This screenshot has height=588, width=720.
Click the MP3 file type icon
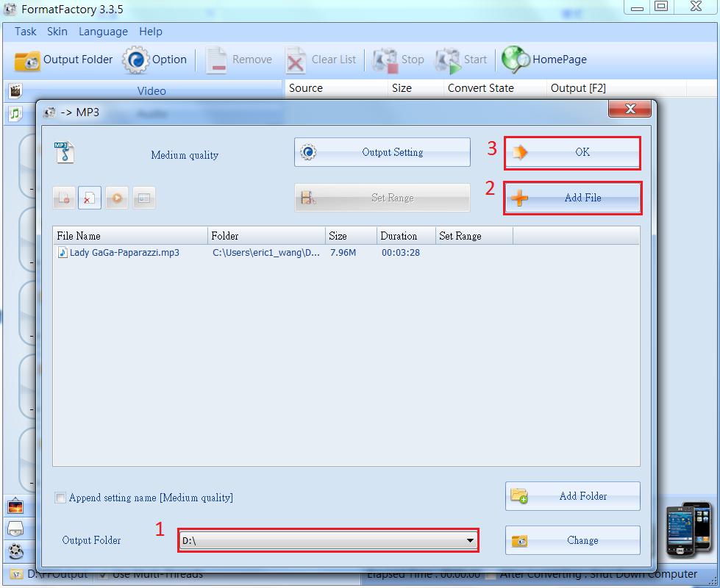[64, 152]
